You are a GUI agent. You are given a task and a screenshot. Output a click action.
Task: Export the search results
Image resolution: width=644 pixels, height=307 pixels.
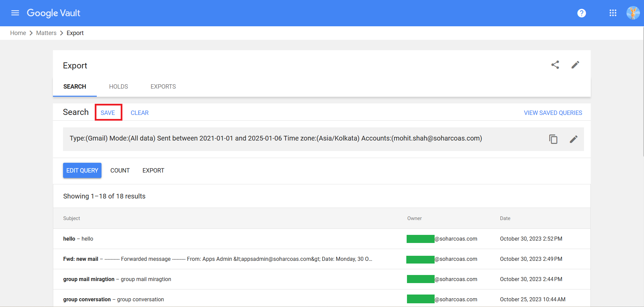pyautogui.click(x=153, y=171)
